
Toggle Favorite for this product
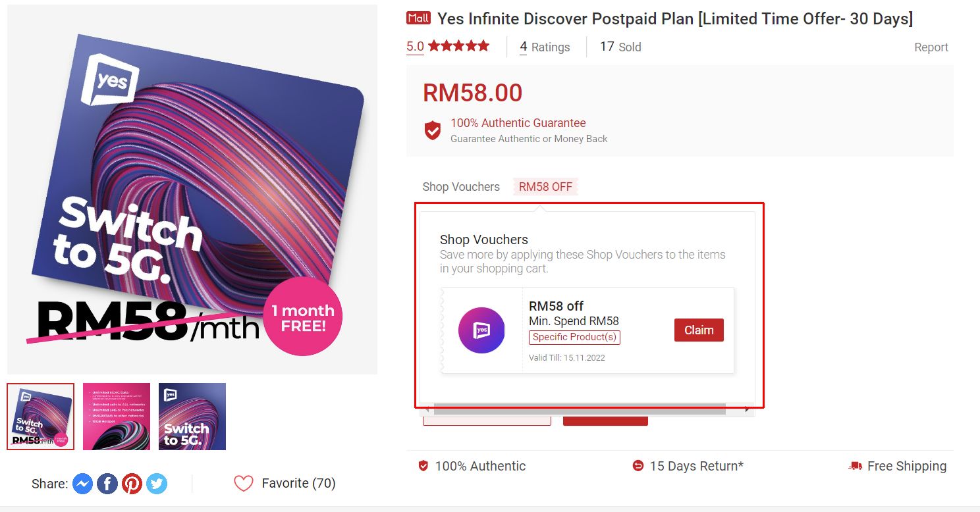[x=244, y=484]
